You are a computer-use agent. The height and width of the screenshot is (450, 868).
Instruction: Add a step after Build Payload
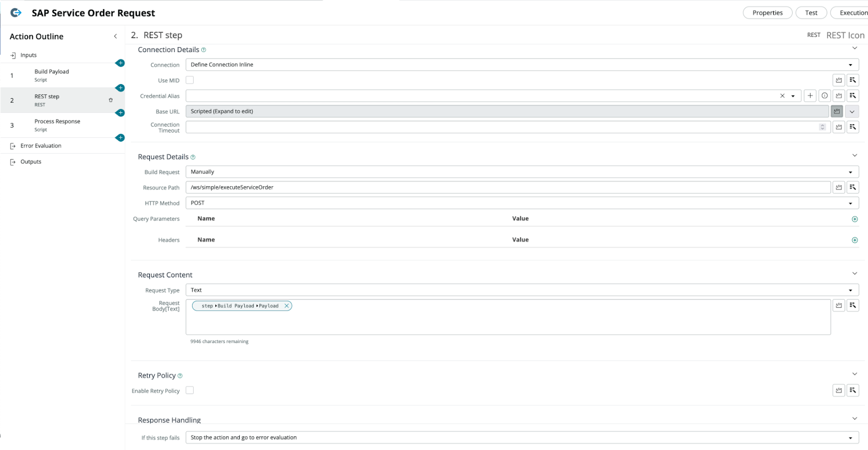point(120,88)
